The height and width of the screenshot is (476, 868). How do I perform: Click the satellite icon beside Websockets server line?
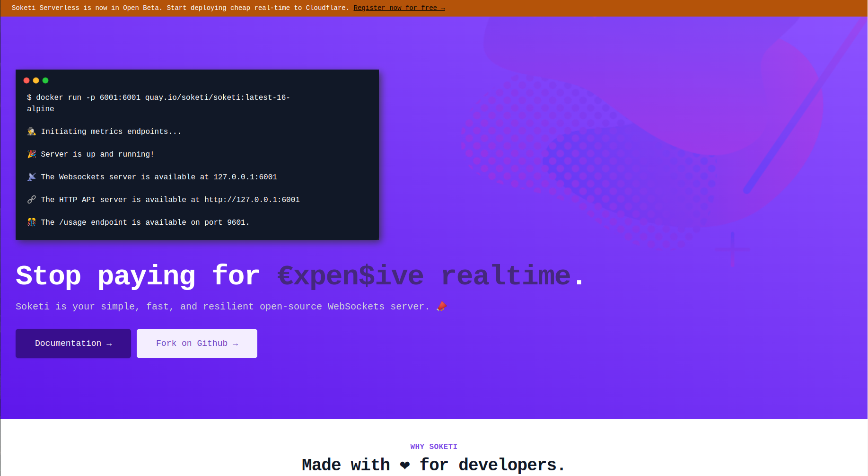[x=32, y=177]
